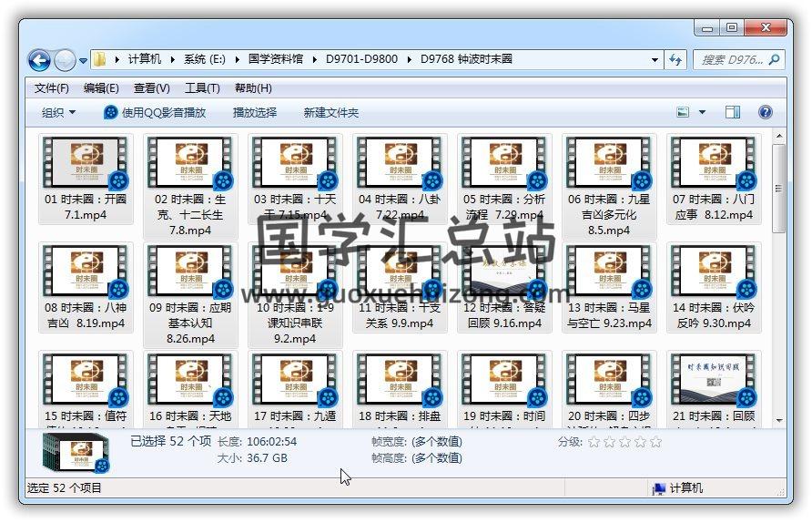Open the 工具(T) menu

202,88
